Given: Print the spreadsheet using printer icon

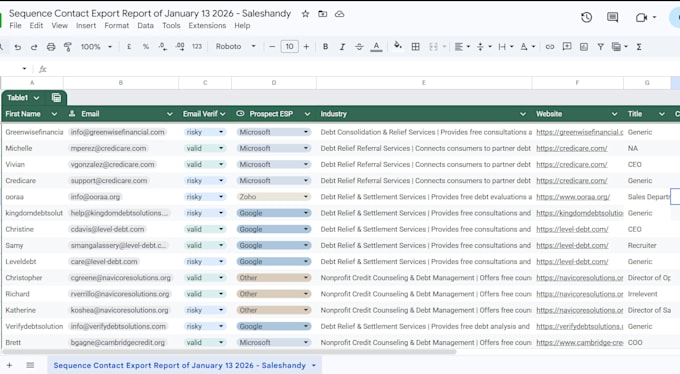Looking at the screenshot, I should [51, 47].
